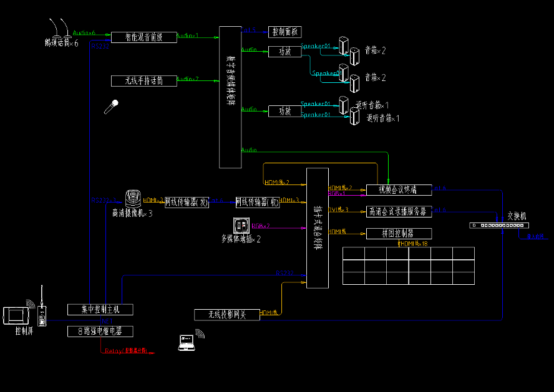Viewport: 554px width, 392px height.
Task: Select the 视频会议终端 block
Action: coord(399,190)
